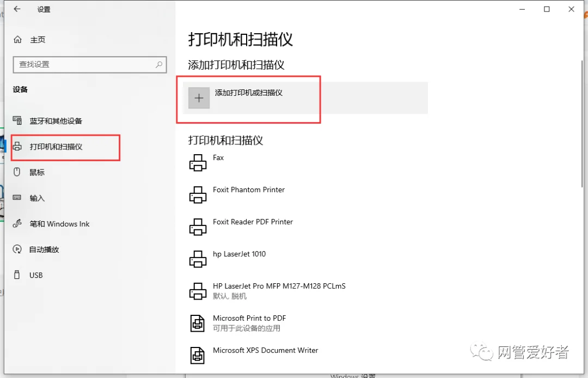Click the keyboard input (输入) sidebar icon

(x=17, y=198)
